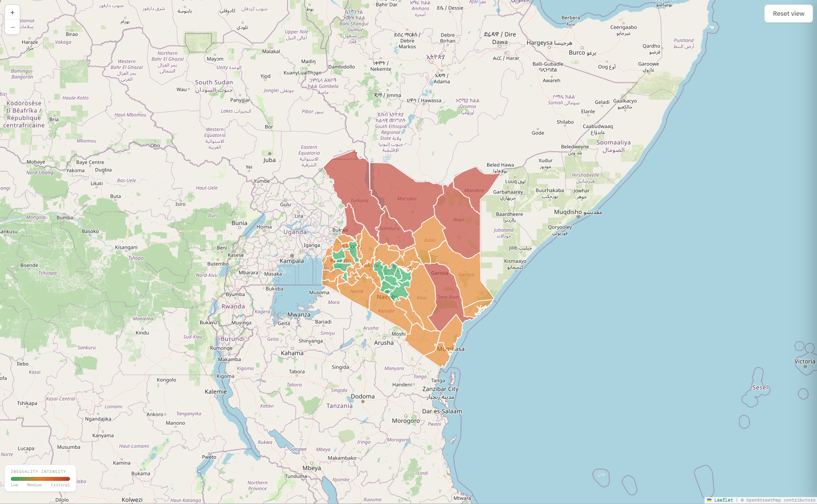Click the South Sudan country label
The image size is (817, 504).
214,82
